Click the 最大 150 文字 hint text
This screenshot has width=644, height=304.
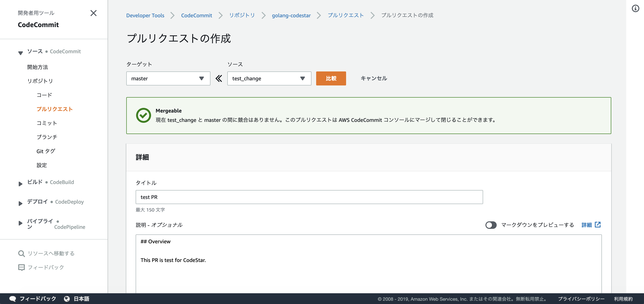coord(150,210)
